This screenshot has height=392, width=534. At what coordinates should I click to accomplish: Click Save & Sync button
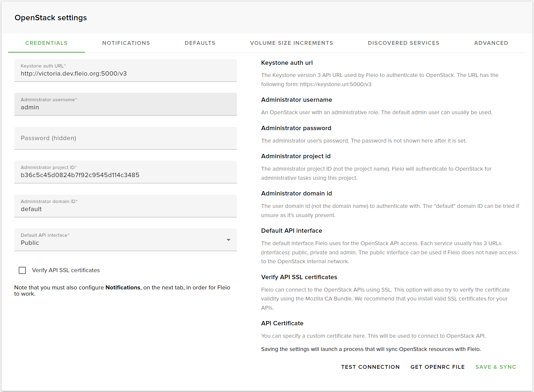click(495, 367)
